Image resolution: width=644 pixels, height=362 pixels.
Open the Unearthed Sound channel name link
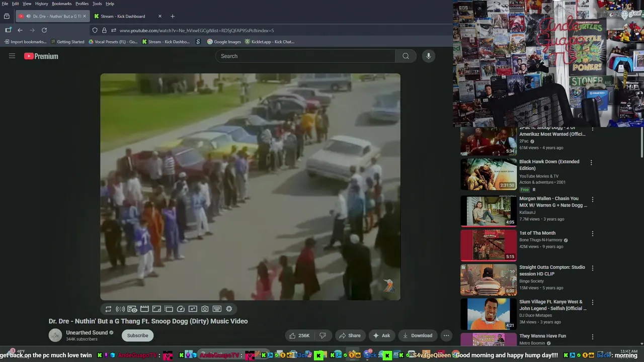[x=87, y=332]
